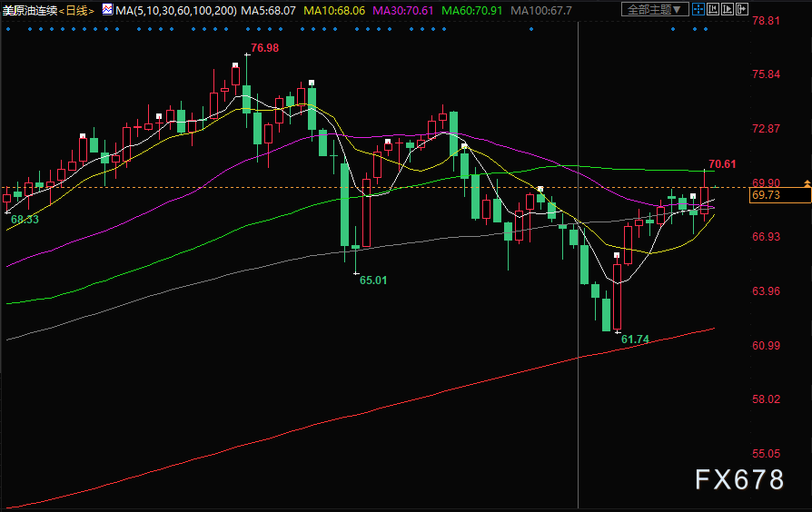Click the 58.02 price axis value

click(766, 399)
